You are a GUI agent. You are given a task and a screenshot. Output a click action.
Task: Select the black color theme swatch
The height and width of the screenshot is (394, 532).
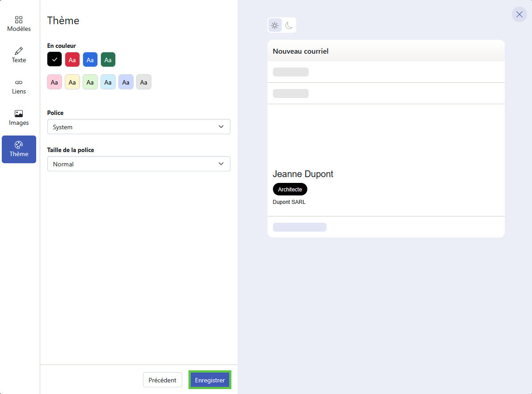pyautogui.click(x=54, y=59)
